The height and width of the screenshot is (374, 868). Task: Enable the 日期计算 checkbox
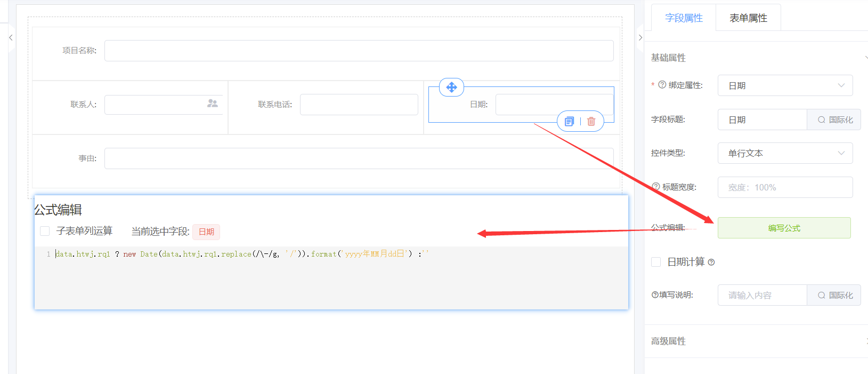656,262
